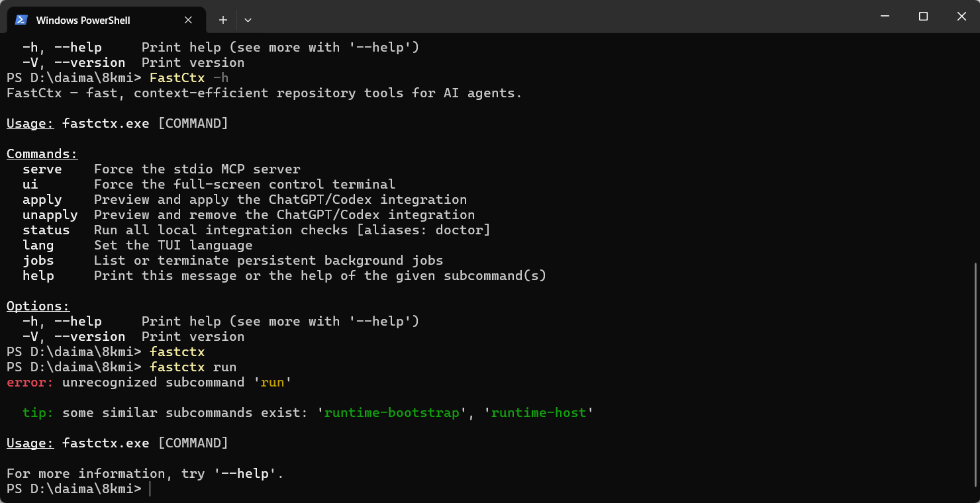
Task: Click the 'status' command in the list
Action: pos(46,230)
